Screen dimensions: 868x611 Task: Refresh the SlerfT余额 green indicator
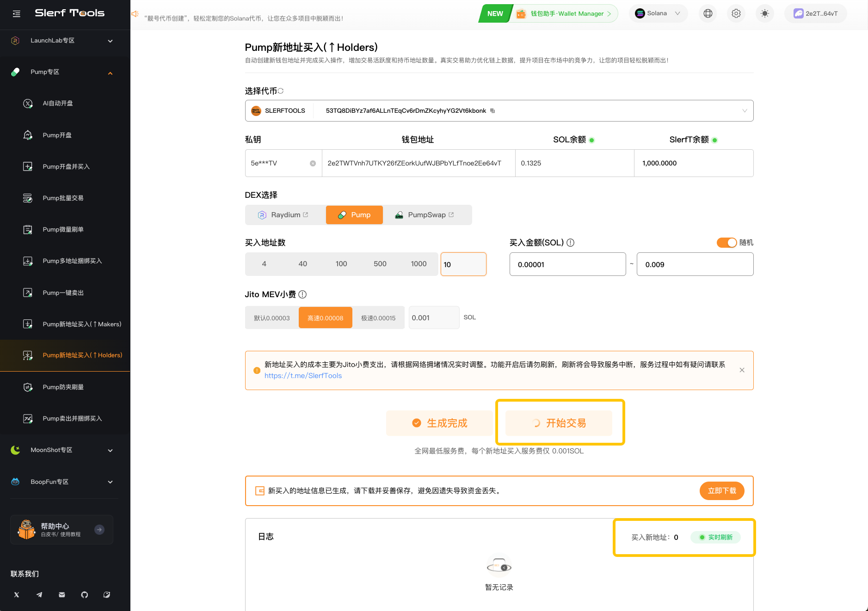click(x=715, y=140)
